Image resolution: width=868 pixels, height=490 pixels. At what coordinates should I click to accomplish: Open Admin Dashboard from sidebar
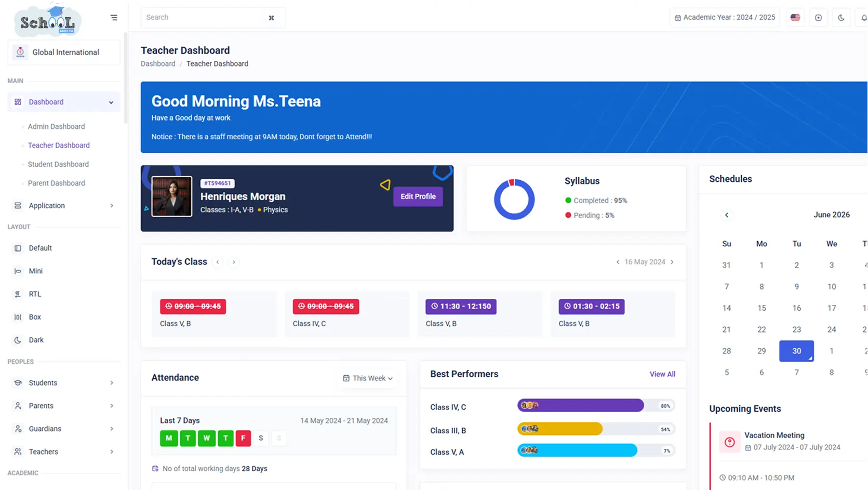(56, 126)
